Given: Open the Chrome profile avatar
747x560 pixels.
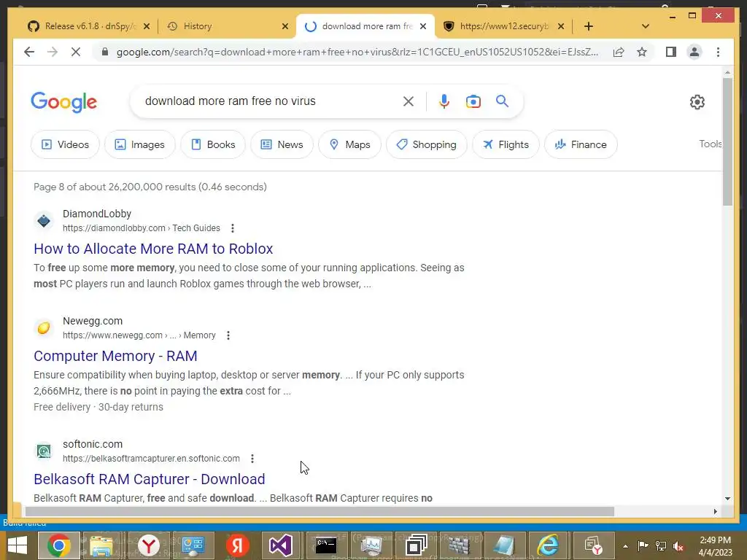Looking at the screenshot, I should click(694, 52).
